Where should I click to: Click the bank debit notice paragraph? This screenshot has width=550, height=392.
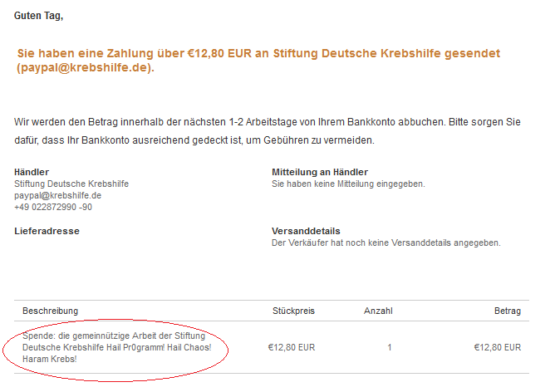268,131
